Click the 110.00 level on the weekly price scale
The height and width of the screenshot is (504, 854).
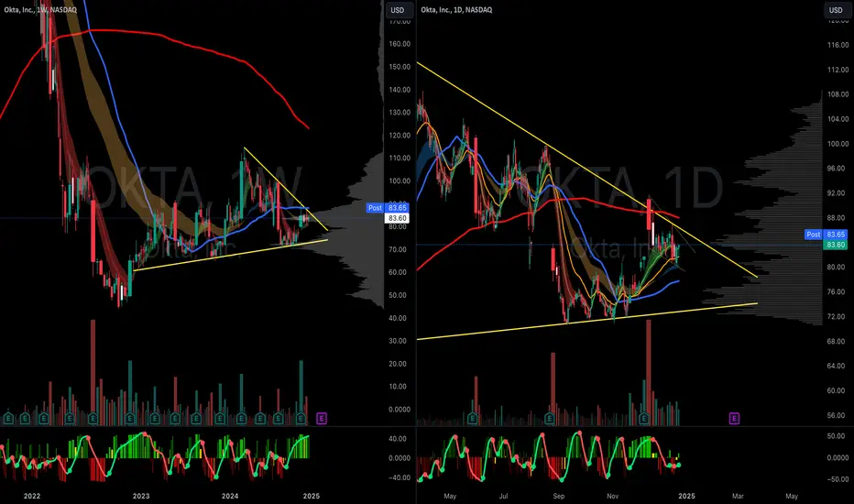coord(400,158)
